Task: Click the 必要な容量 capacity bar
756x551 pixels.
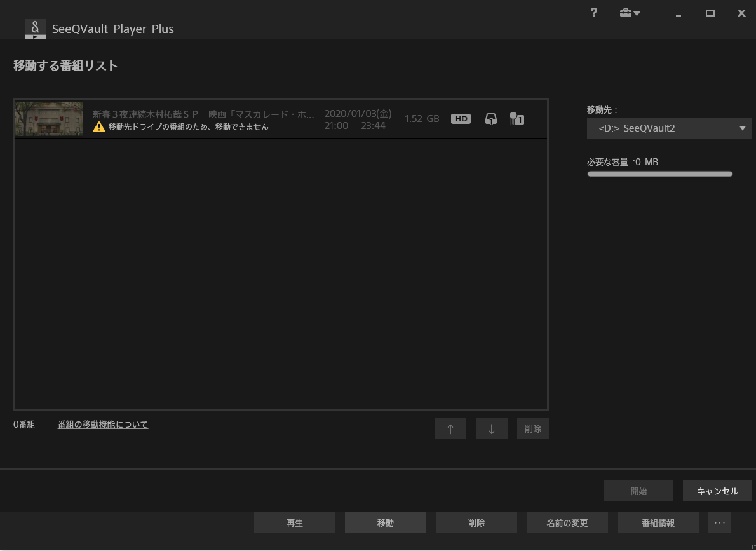Action: [x=659, y=173]
